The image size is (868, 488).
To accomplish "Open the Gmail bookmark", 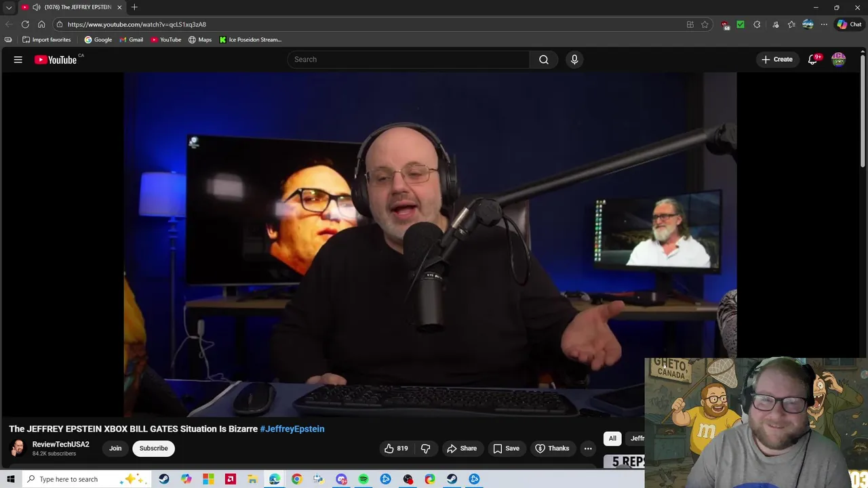I will (132, 40).
